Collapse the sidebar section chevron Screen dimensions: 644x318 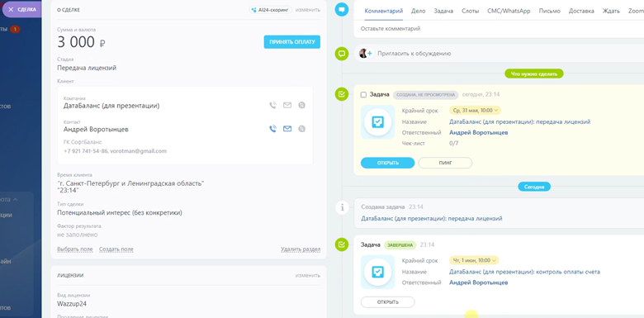[x=16, y=199]
